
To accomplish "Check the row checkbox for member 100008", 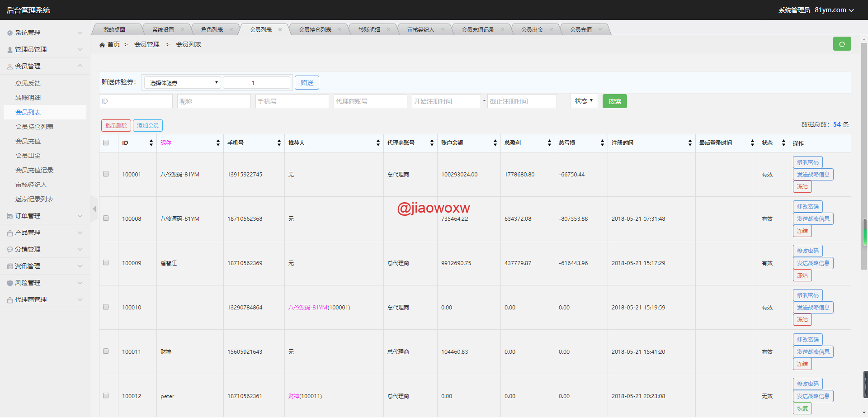I will point(106,218).
